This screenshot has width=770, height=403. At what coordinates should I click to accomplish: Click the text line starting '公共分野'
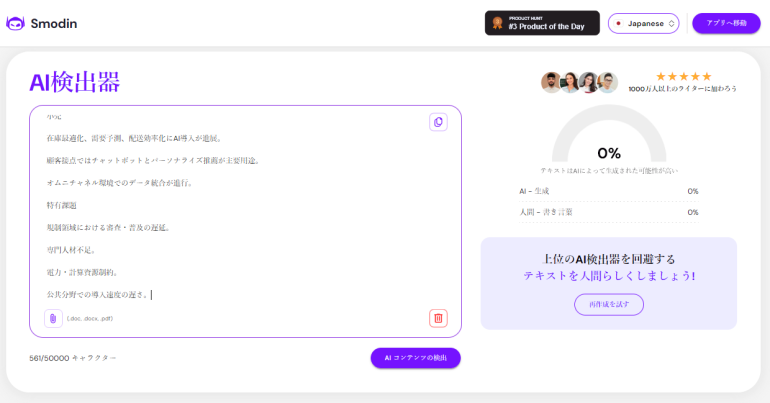click(x=98, y=295)
